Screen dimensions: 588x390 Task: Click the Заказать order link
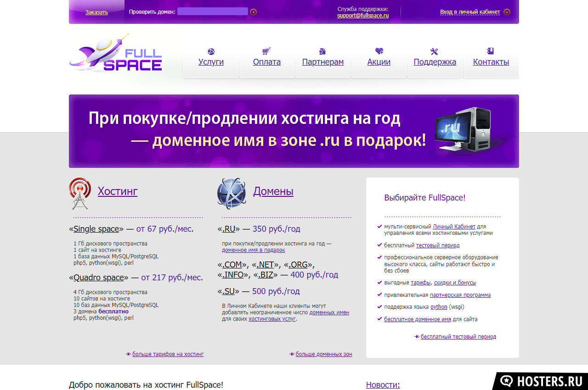tap(96, 12)
